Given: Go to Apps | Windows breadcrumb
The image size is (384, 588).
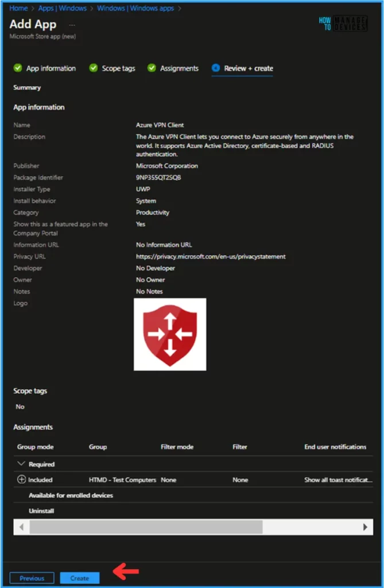Looking at the screenshot, I should pyautogui.click(x=62, y=8).
